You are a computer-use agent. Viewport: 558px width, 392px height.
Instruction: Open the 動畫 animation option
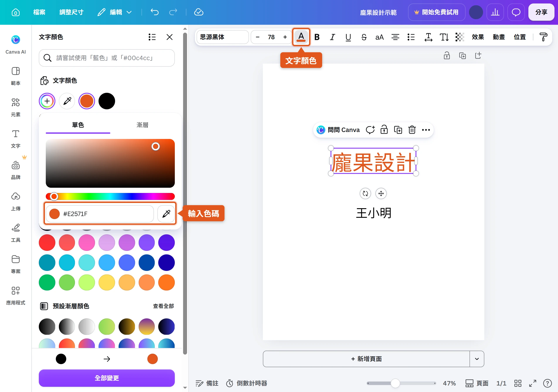coord(499,37)
